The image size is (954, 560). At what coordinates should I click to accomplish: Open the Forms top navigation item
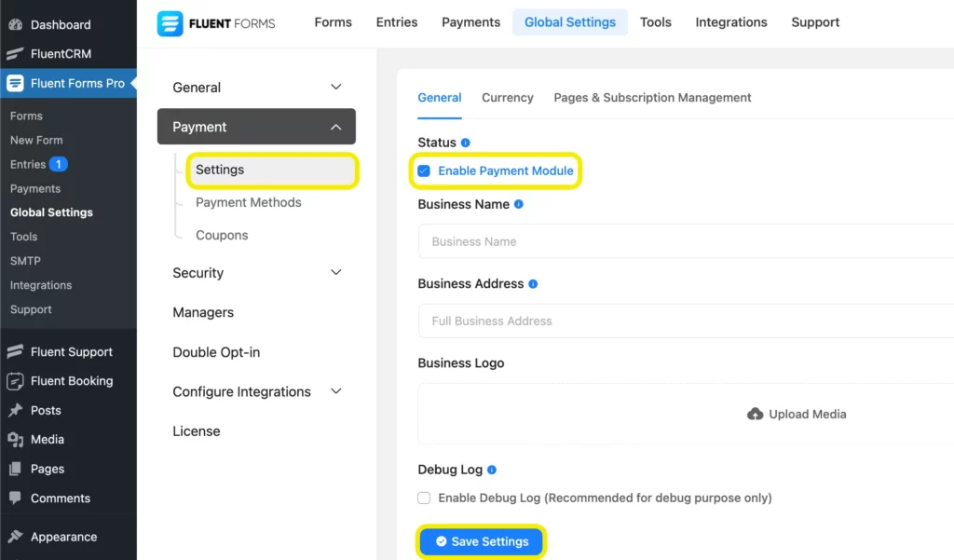(x=333, y=22)
